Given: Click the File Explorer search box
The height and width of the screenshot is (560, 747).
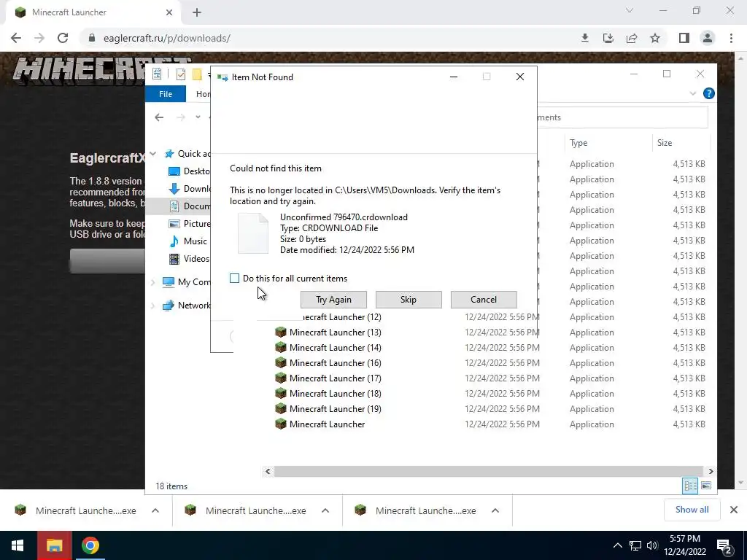Looking at the screenshot, I should [x=622, y=117].
